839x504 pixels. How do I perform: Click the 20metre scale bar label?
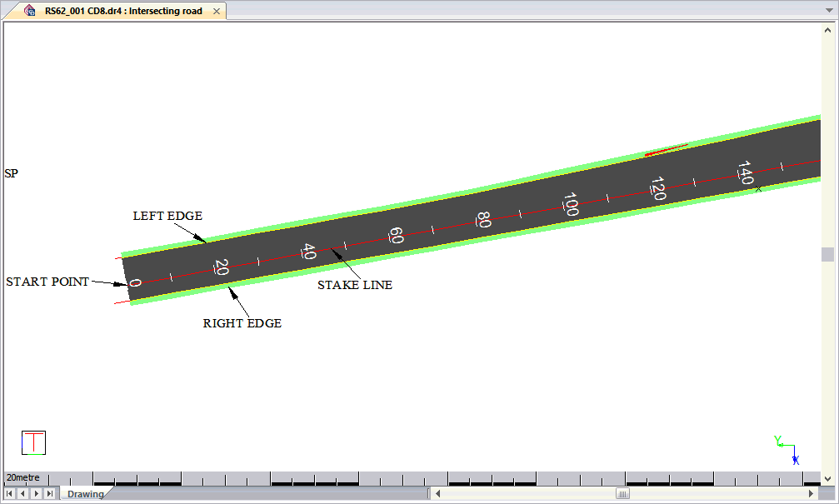23,478
